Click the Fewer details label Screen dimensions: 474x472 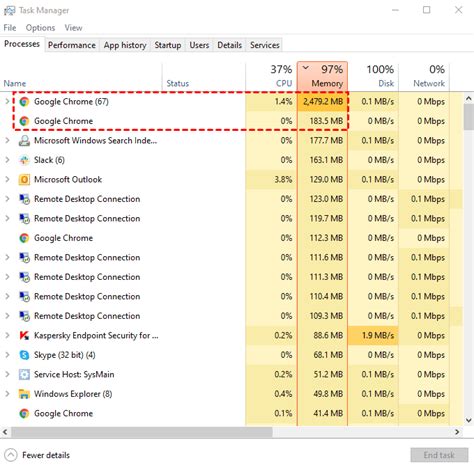pos(46,455)
